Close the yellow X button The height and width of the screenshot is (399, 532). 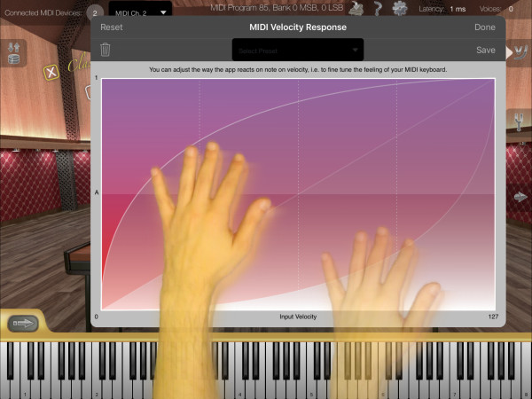[51, 73]
